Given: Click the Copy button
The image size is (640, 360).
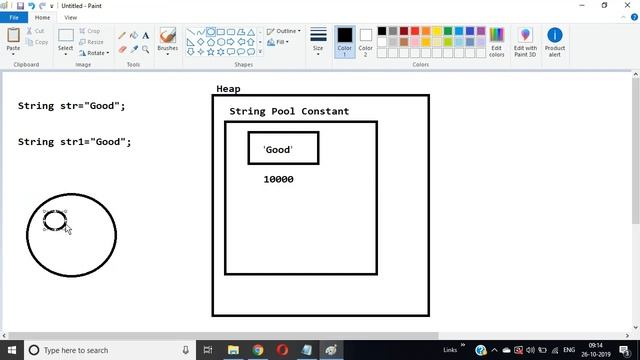Looking at the screenshot, I should (37, 42).
